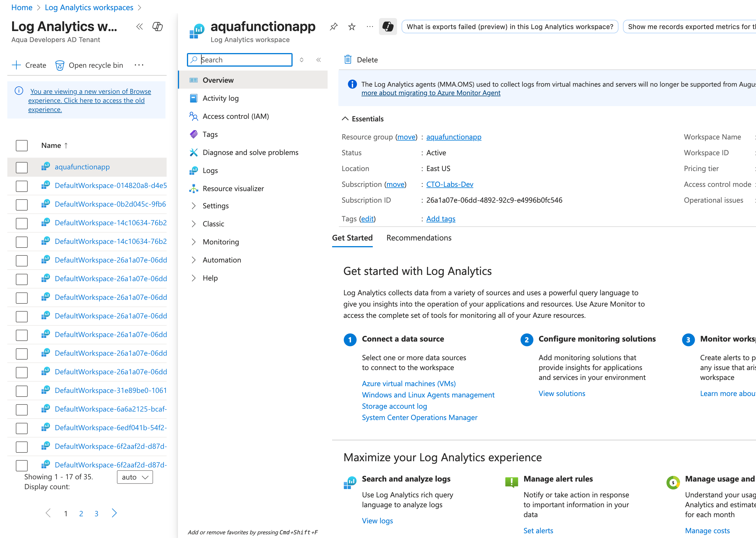Check the aquafunctionapp row checkbox
This screenshot has width=756, height=538.
pyautogui.click(x=21, y=167)
